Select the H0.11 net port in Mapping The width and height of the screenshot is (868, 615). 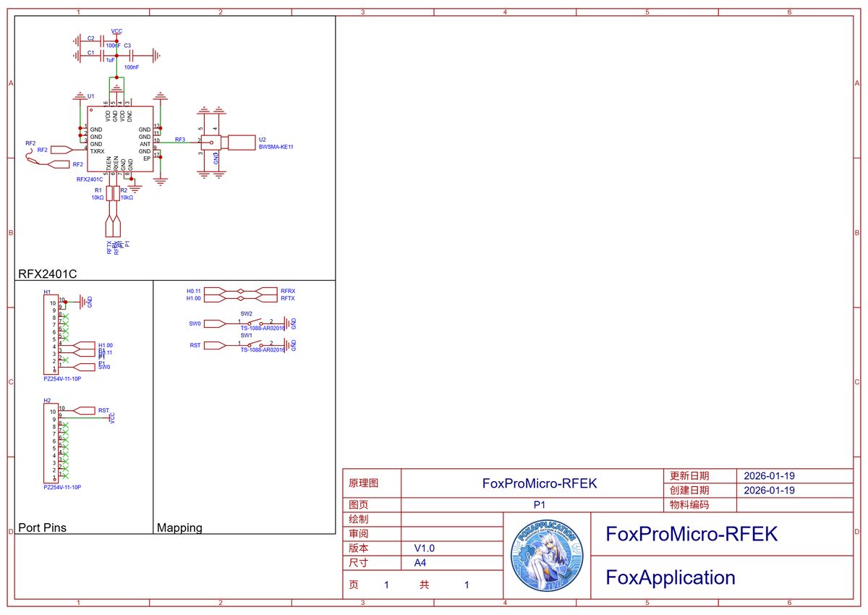pos(215,291)
